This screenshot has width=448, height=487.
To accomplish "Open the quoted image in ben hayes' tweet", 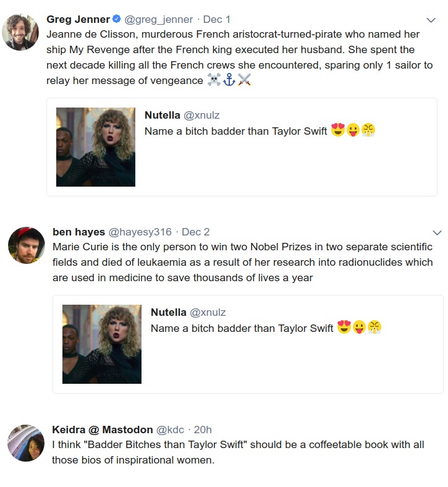I will (102, 344).
